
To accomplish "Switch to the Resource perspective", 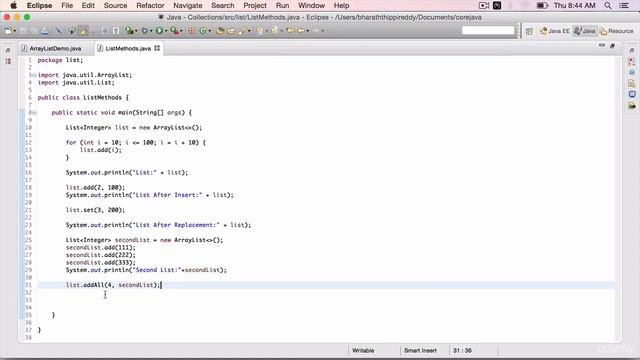I will coord(616,31).
